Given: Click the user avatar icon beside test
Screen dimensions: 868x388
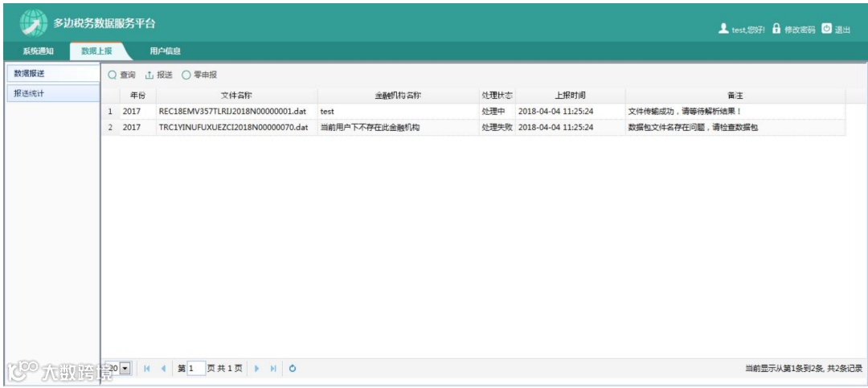Looking at the screenshot, I should 723,28.
